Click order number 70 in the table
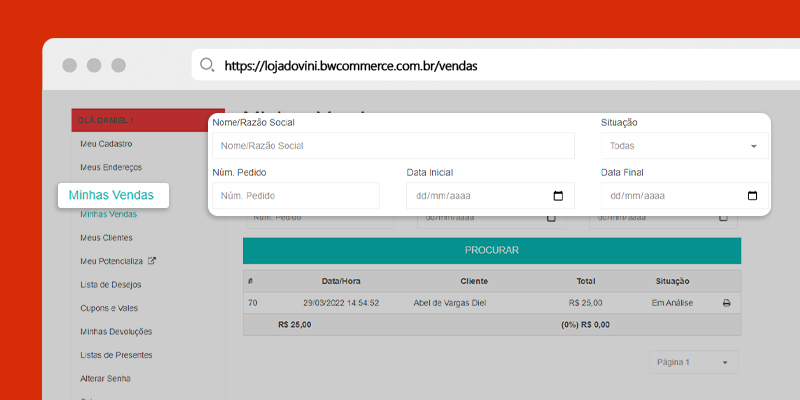This screenshot has height=400, width=800. pos(253,303)
